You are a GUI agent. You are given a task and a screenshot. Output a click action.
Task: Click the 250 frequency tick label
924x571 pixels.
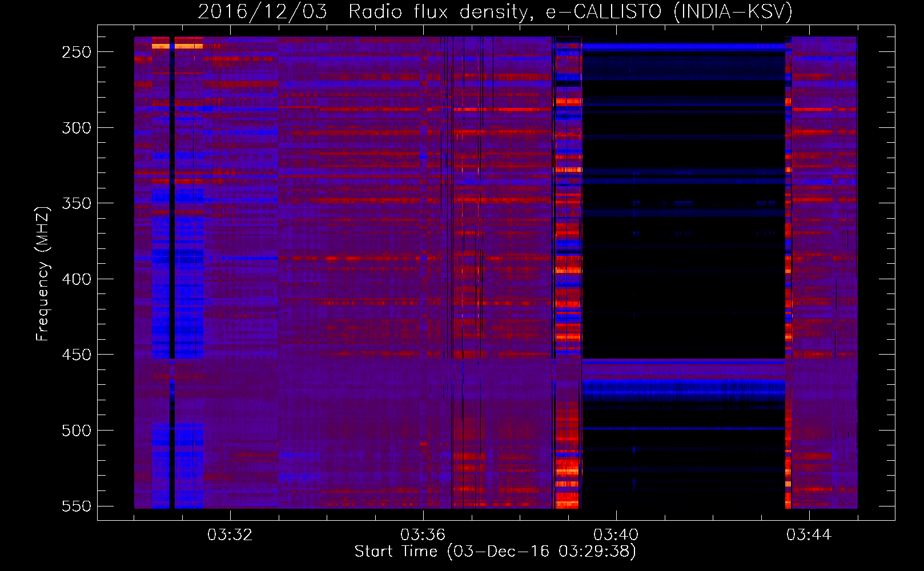tap(77, 52)
